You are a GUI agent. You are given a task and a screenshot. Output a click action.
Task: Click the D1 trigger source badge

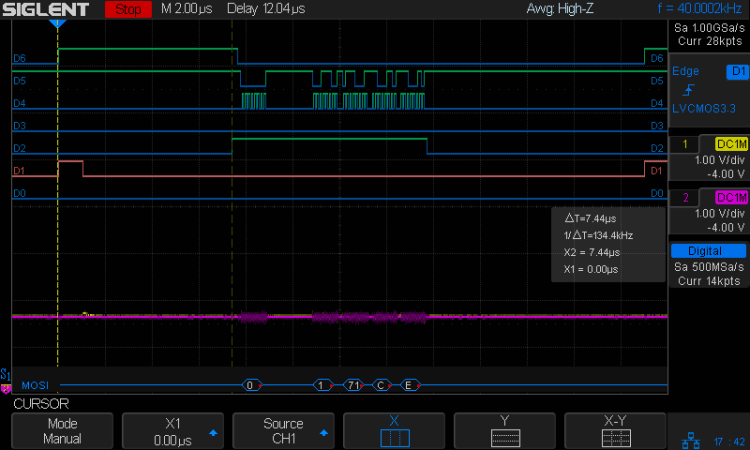[737, 71]
